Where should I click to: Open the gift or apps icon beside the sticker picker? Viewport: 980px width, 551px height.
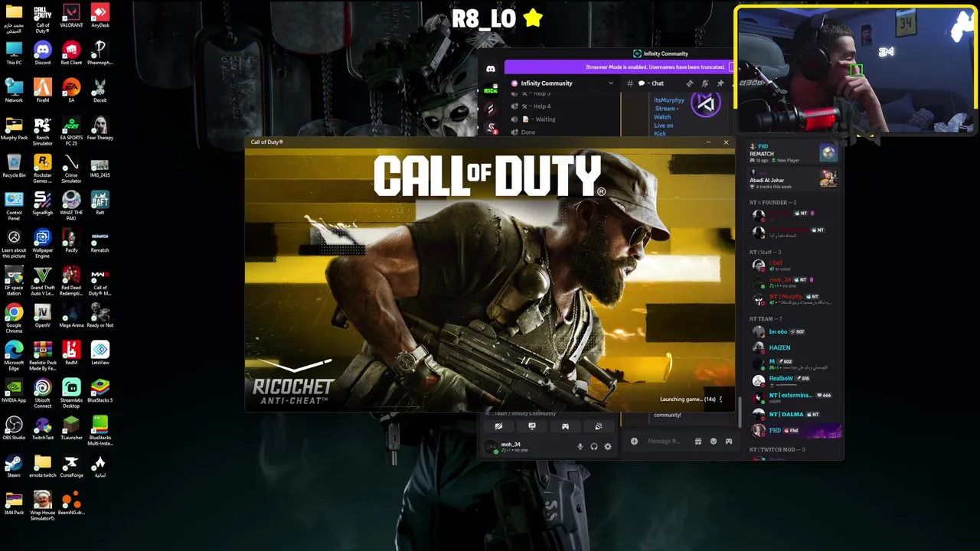click(697, 441)
